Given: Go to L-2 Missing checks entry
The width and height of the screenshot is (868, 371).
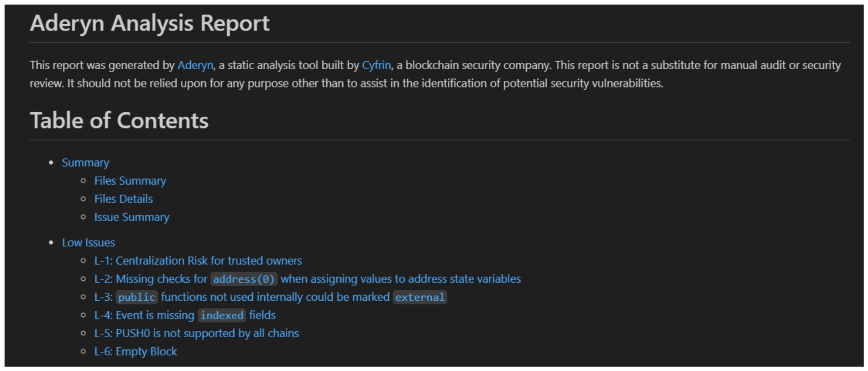Looking at the screenshot, I should [x=151, y=279].
